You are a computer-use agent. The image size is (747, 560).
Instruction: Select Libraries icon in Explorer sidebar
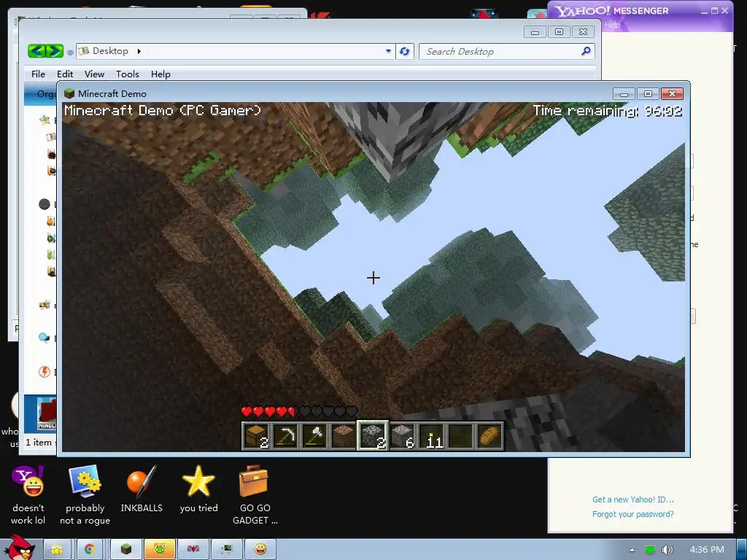[x=44, y=204]
